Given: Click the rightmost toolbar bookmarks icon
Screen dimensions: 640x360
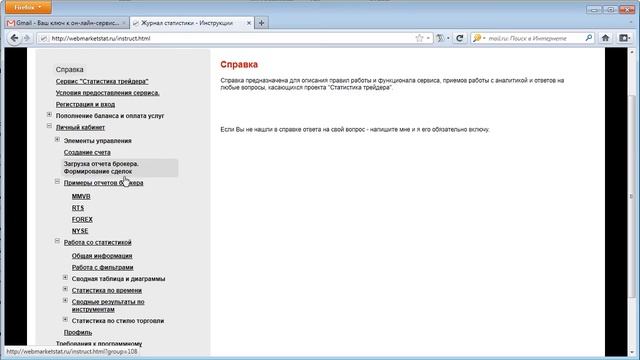Looking at the screenshot, I should (x=624, y=38).
